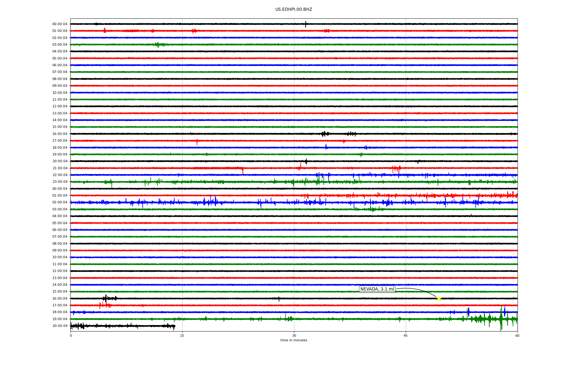Click the red burst at the far right of the 01:00:04 trace
The image size is (588, 368).
(511, 195)
